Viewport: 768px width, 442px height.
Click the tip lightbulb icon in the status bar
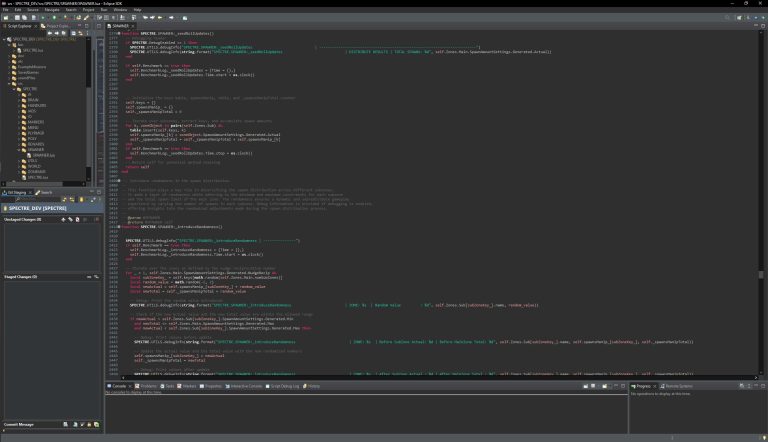[764, 438]
